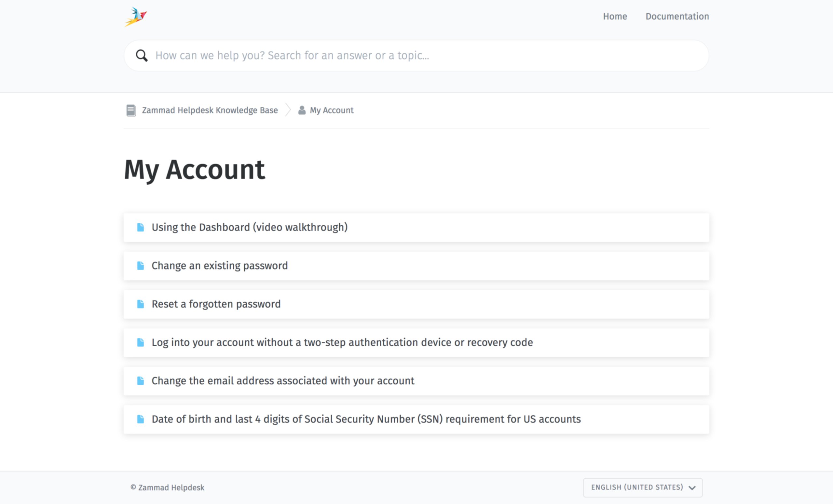Click the document icon for the two-step authentication article
Screen dimensions: 833x504
140,342
